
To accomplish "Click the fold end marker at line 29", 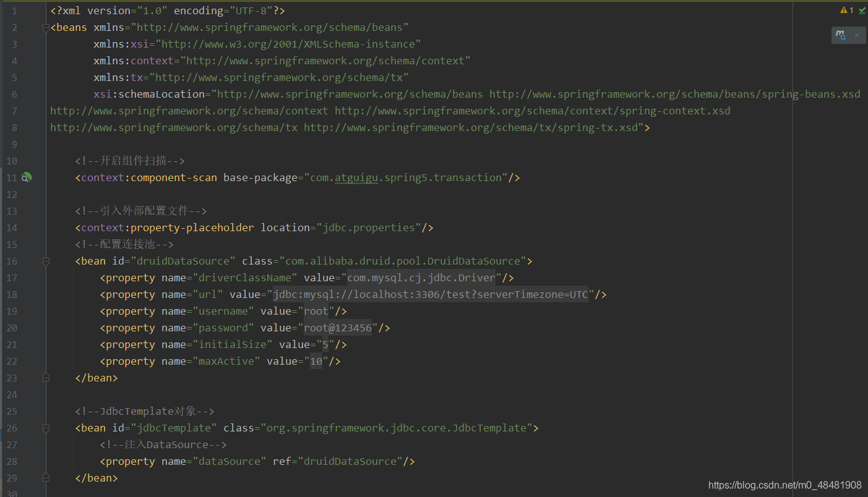I will [x=45, y=478].
